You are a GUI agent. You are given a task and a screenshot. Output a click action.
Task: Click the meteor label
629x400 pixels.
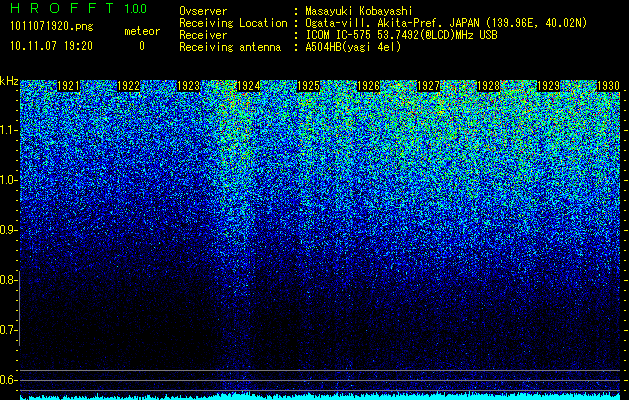click(142, 31)
